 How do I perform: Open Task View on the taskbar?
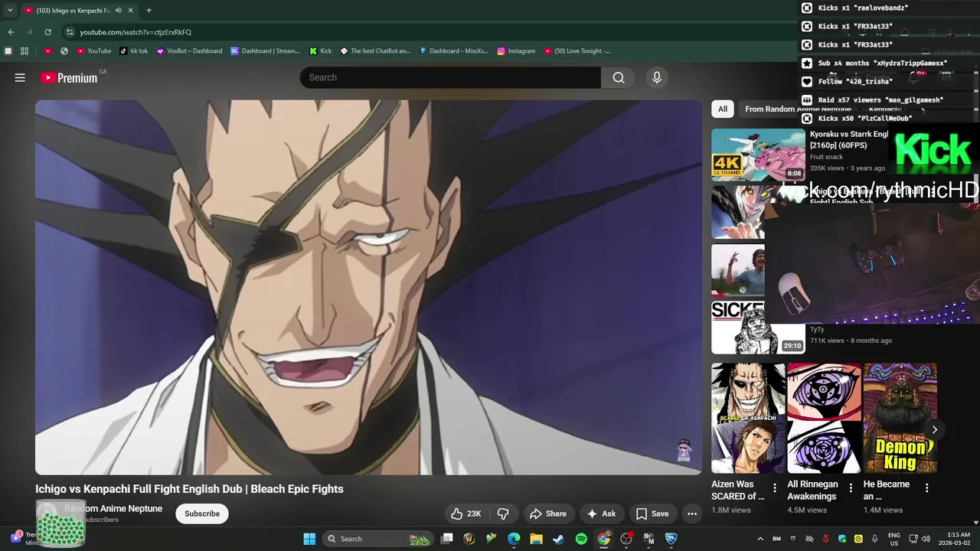coord(447,539)
